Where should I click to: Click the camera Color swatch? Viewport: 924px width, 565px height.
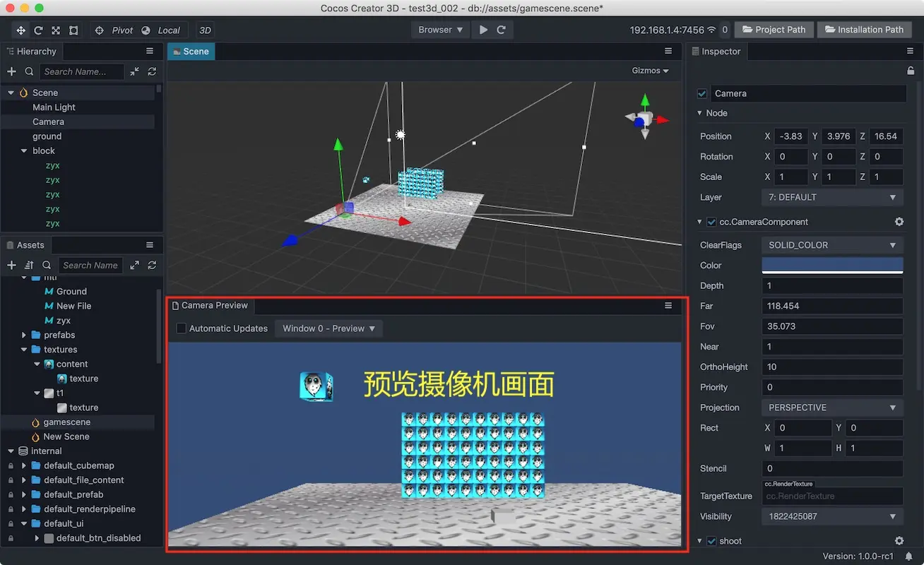tap(832, 266)
